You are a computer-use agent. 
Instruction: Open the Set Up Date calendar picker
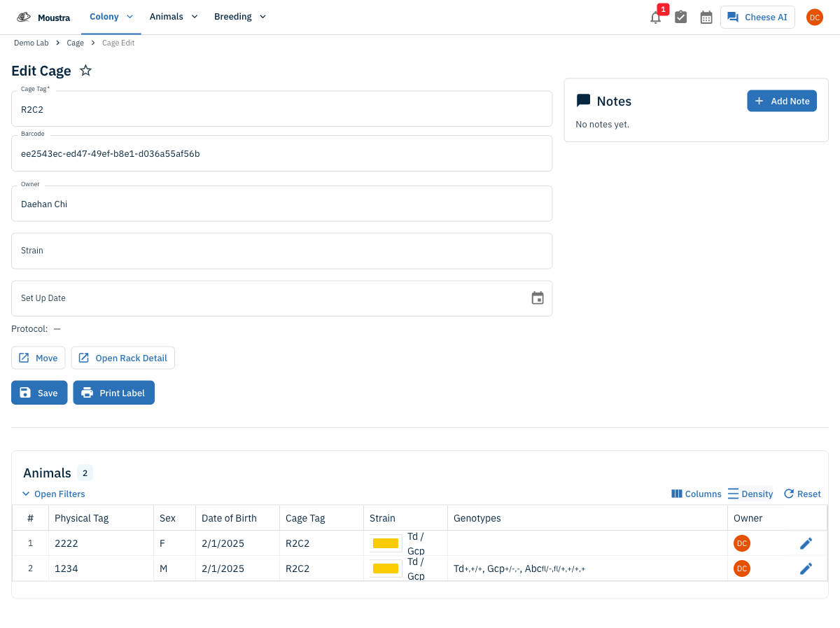point(538,298)
